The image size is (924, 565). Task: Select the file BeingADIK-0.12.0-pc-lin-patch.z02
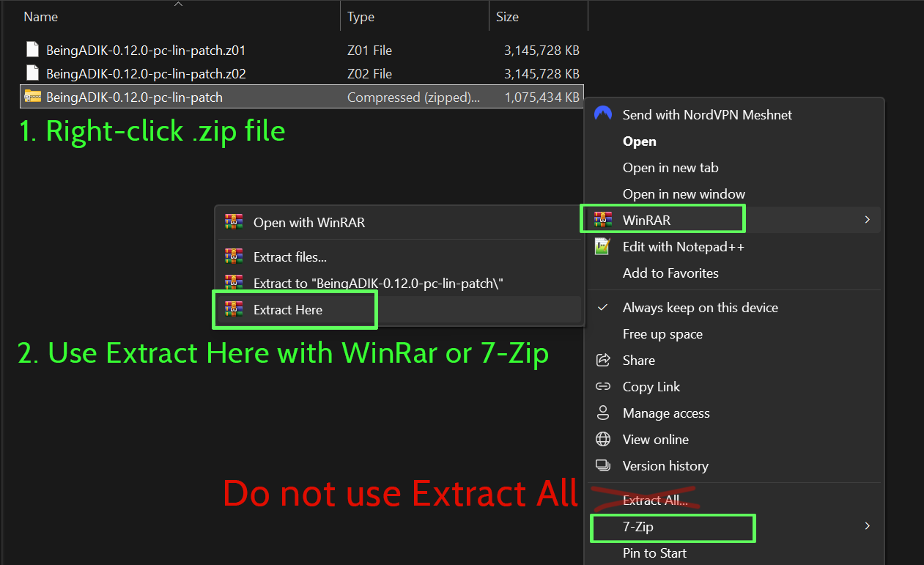coord(146,73)
